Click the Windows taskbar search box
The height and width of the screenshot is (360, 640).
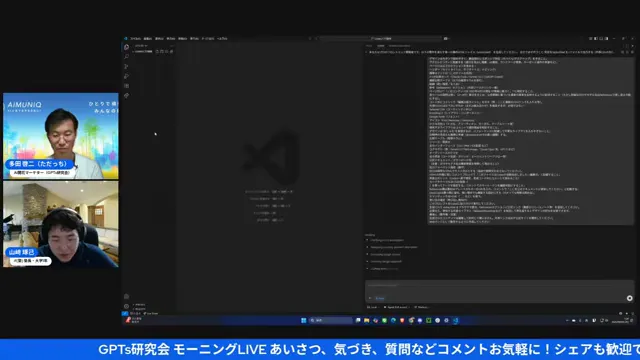pos(331,320)
